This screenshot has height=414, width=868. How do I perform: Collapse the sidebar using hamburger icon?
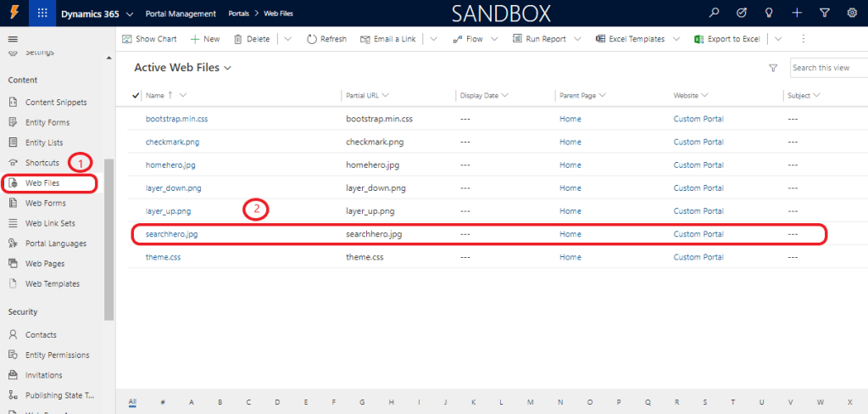click(13, 39)
